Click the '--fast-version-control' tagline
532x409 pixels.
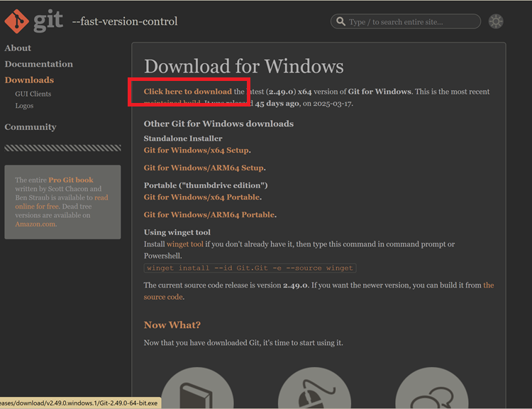[x=125, y=21]
